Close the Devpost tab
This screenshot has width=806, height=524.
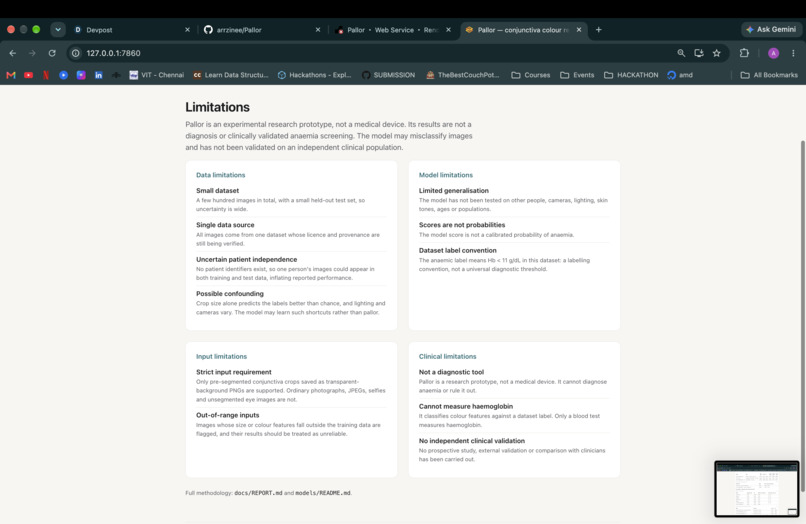coord(187,30)
